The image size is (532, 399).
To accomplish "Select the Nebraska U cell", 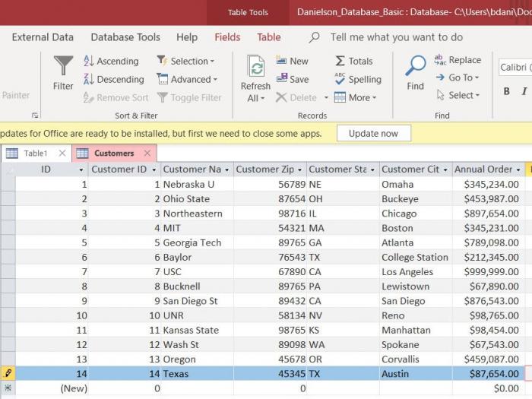I will [198, 184].
